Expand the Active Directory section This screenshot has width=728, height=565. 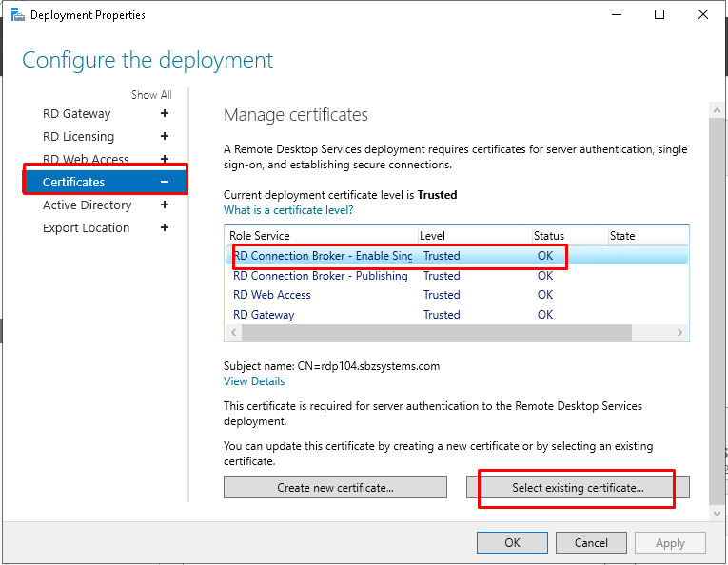coord(165,205)
